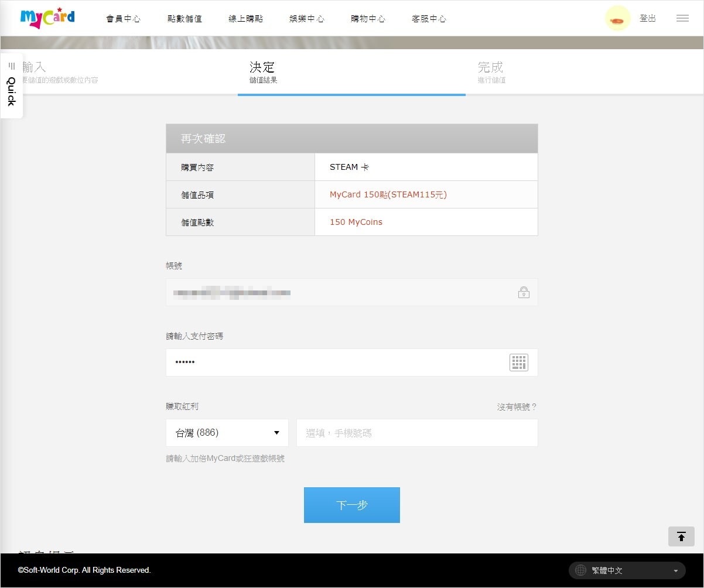Open the Quick side panel

coord(11,86)
